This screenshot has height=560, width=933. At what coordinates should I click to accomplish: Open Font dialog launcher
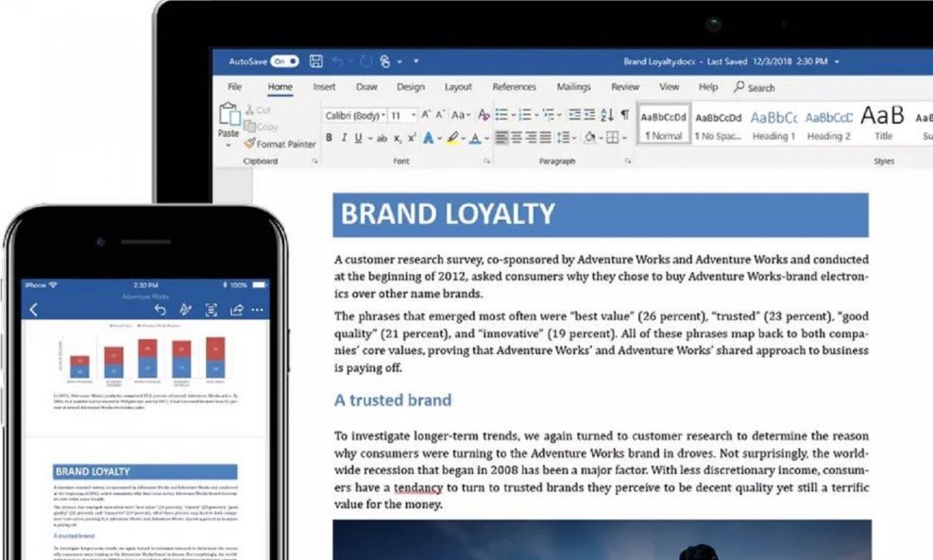click(486, 161)
